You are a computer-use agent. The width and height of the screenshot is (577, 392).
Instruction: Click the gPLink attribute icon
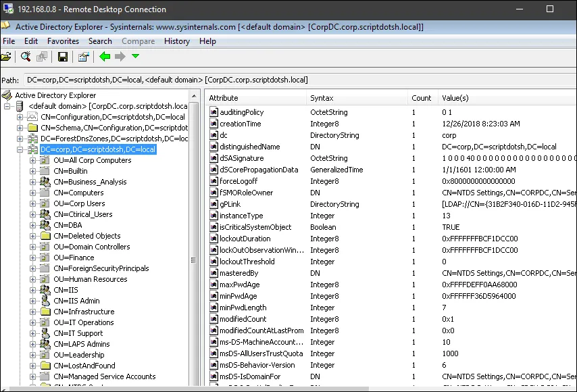214,204
